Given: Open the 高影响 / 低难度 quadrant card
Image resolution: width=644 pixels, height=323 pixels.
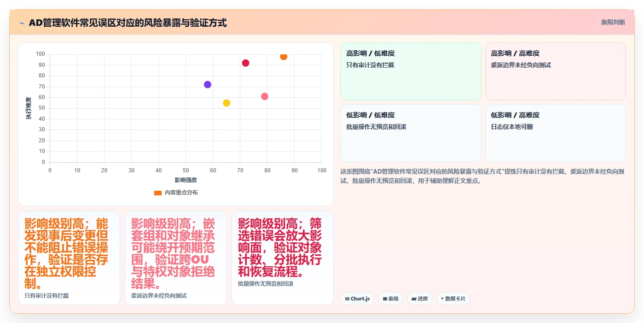Looking at the screenshot, I should click(x=411, y=71).
